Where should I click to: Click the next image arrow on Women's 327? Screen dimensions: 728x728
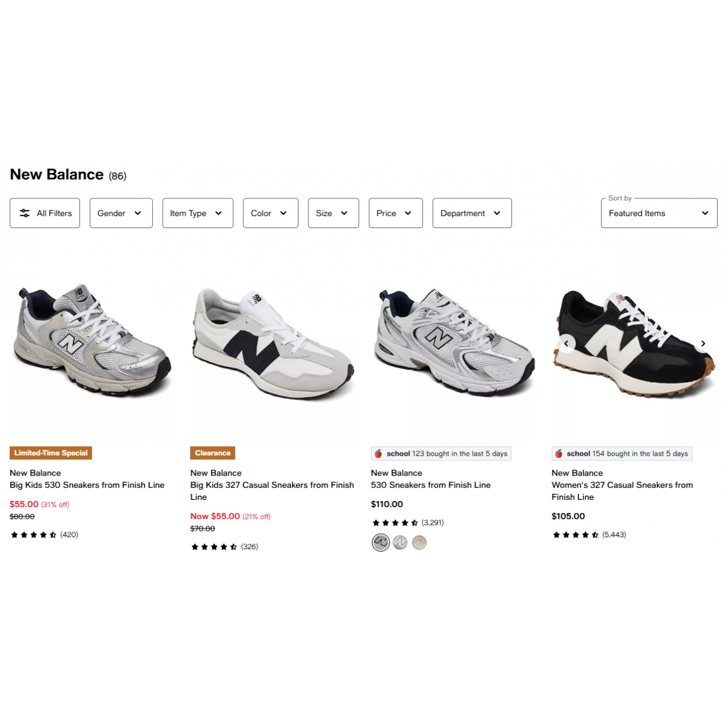[x=703, y=344]
